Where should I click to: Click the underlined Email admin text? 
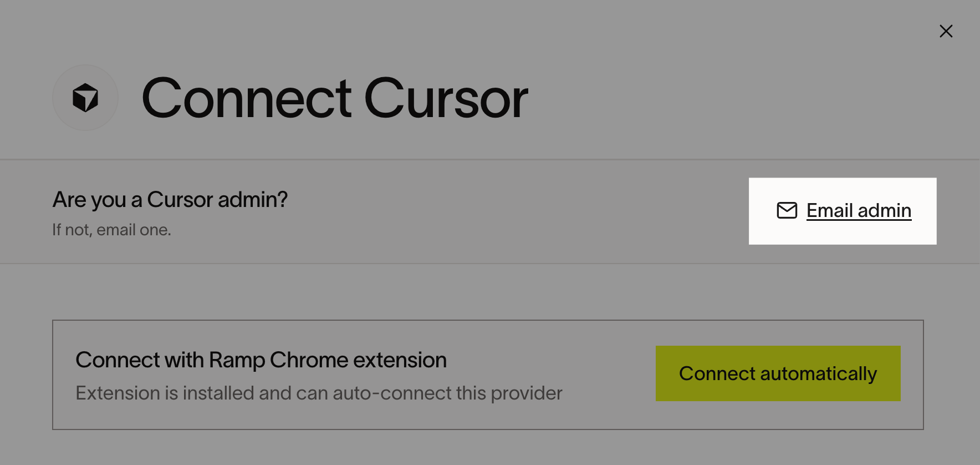[x=859, y=211]
